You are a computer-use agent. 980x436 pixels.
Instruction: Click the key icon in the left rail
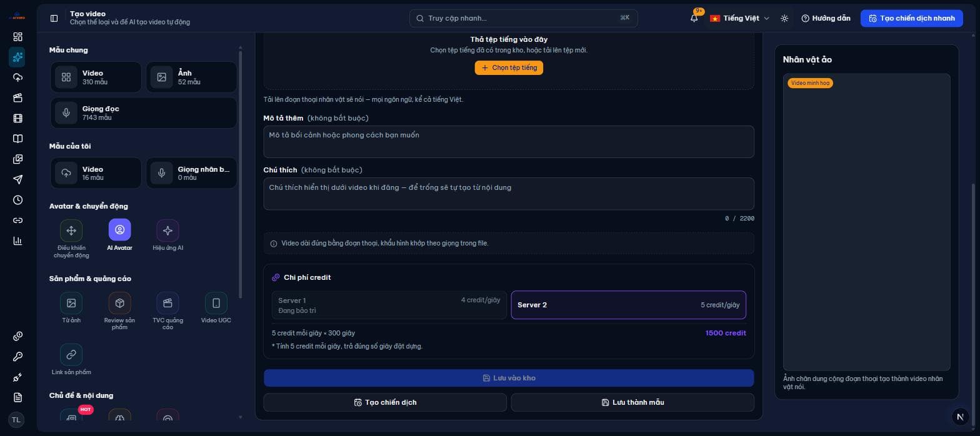(17, 357)
